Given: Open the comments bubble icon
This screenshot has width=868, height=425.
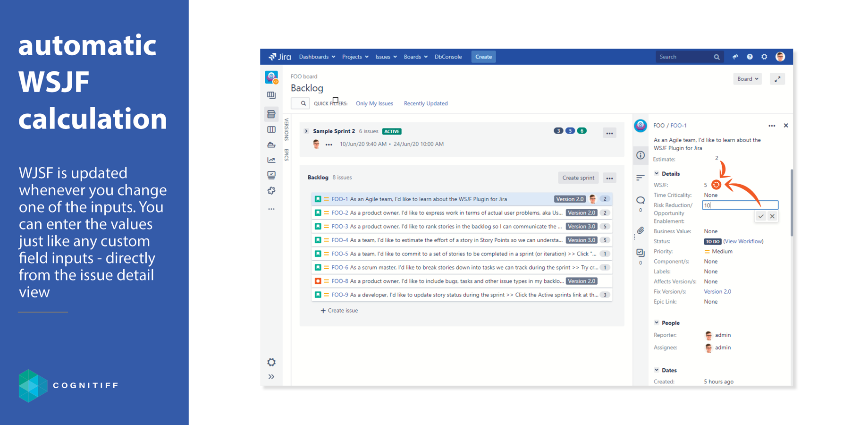Looking at the screenshot, I should coord(640,200).
